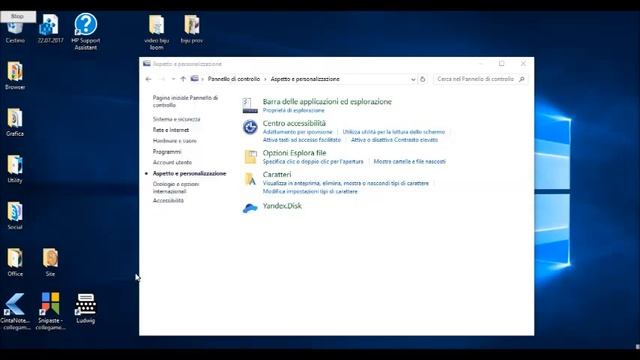Image resolution: width=640 pixels, height=360 pixels.
Task: Select the Site desktop folder
Action: (50, 262)
